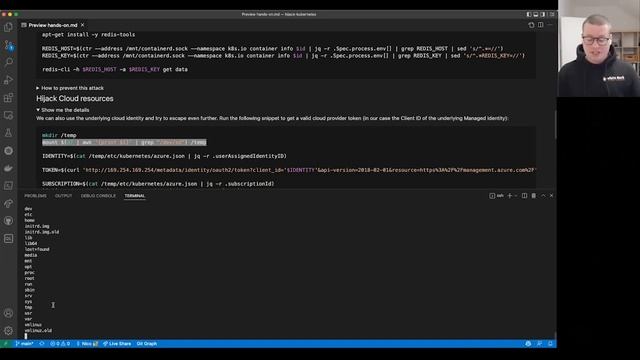Toggle the secondary side bar layout icon
Viewport: 640px width, 360px height.
coord(543,14)
